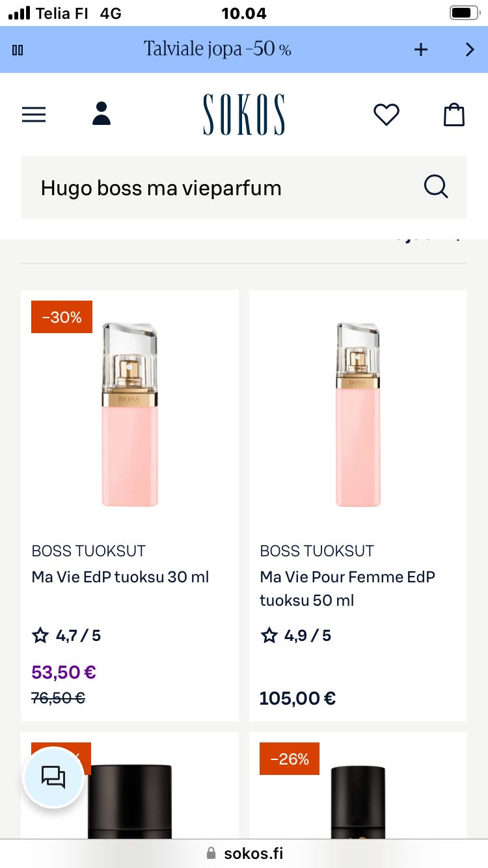
Task: Open the hamburger navigation menu
Action: tap(34, 115)
